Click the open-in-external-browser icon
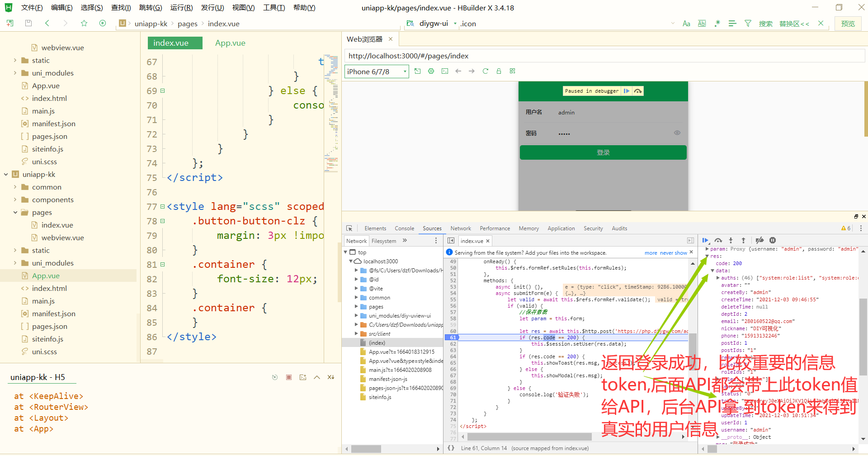The image size is (868, 456). pyautogui.click(x=418, y=71)
